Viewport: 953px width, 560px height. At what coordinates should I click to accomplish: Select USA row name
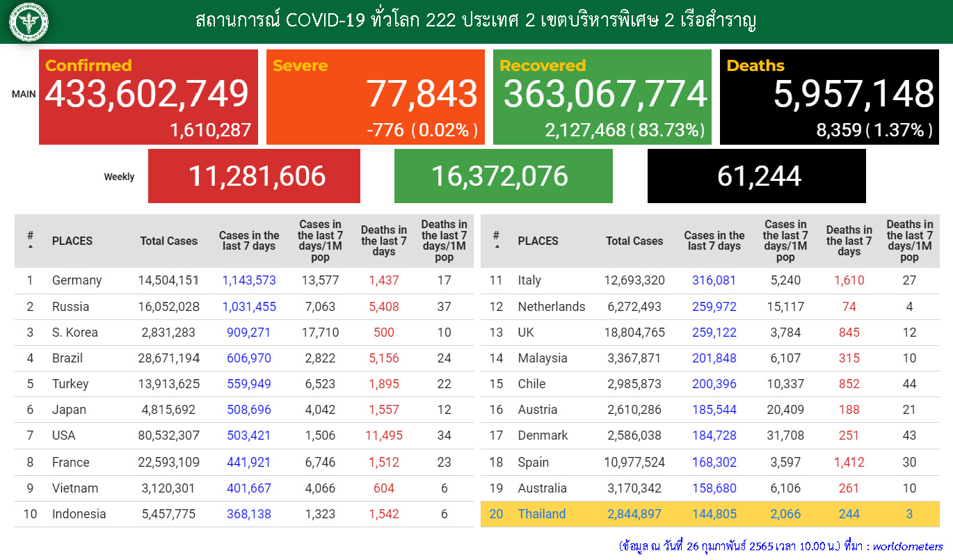point(64,435)
